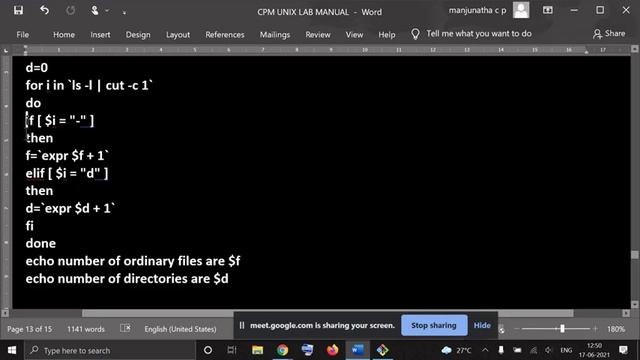Click the line 'f=`expr $f + 1`'
The width and height of the screenshot is (640, 360).
(x=67, y=156)
